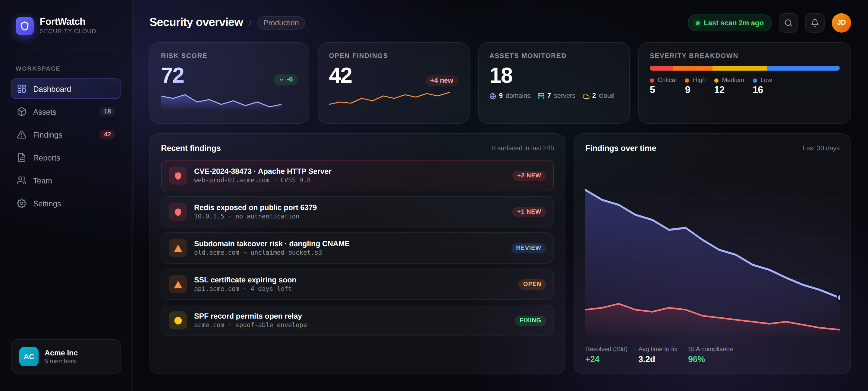The height and width of the screenshot is (391, 868).
Task: Select the Assets cube icon in sidebar
Action: tap(22, 112)
